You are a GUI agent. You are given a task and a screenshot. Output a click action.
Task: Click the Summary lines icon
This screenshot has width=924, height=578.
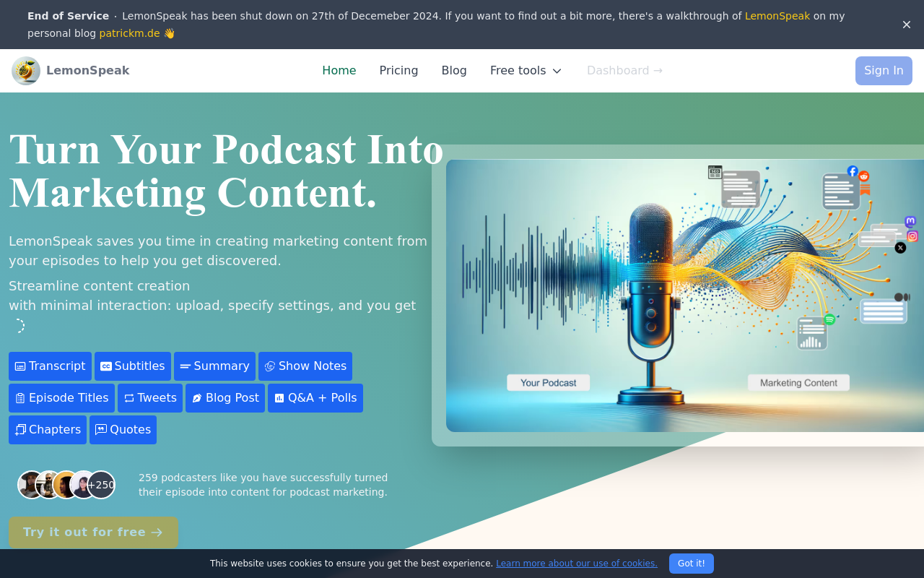(186, 366)
